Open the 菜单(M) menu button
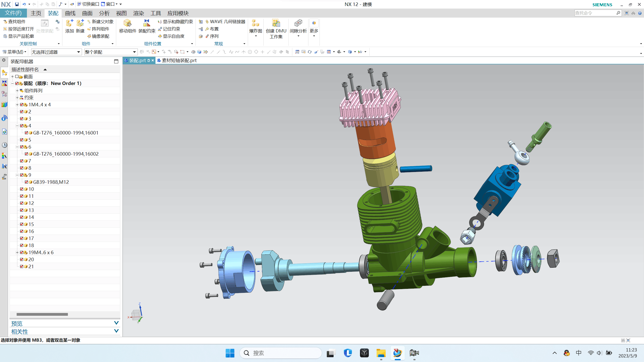Screen dimensions: 644x362 [14, 52]
